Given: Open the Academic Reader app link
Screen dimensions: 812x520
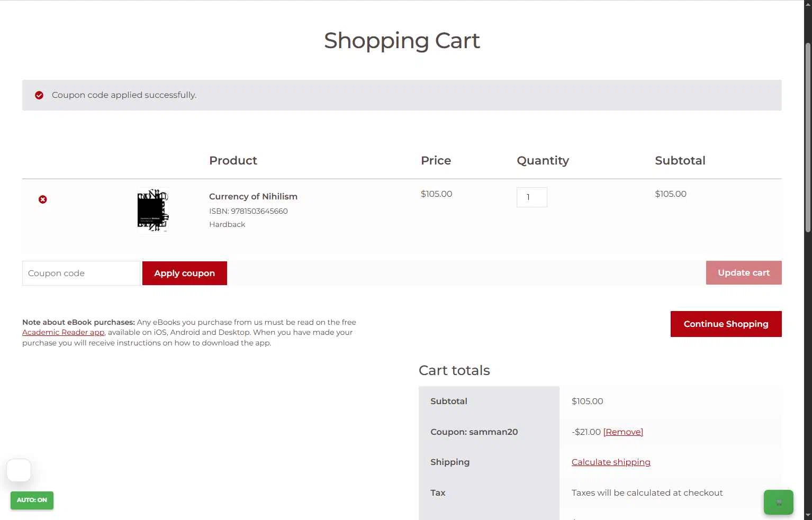Looking at the screenshot, I should point(63,332).
